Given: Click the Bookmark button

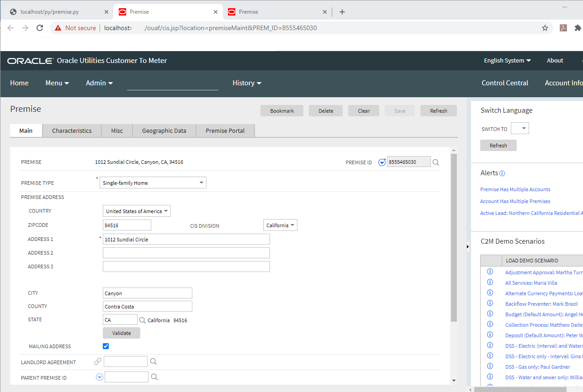Looking at the screenshot, I should 282,111.
